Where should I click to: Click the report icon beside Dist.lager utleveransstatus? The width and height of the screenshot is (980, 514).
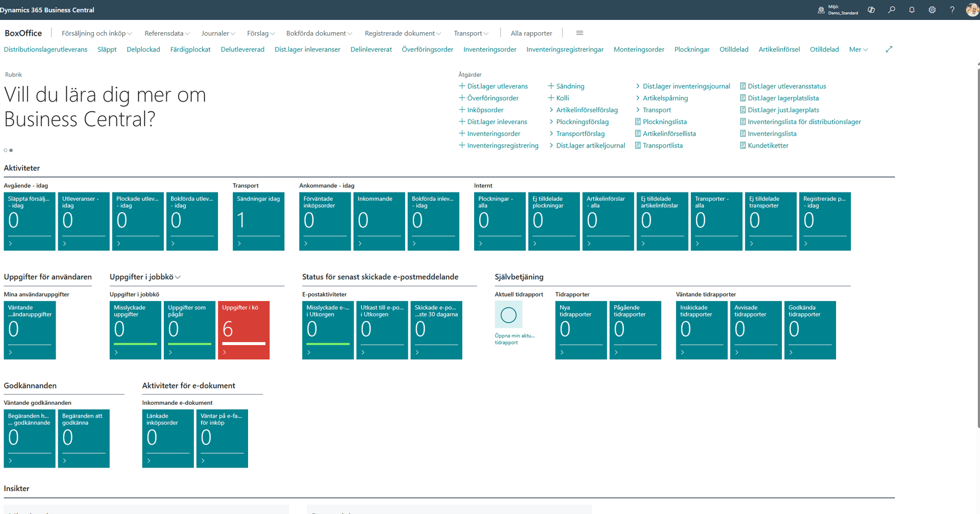[x=743, y=86]
